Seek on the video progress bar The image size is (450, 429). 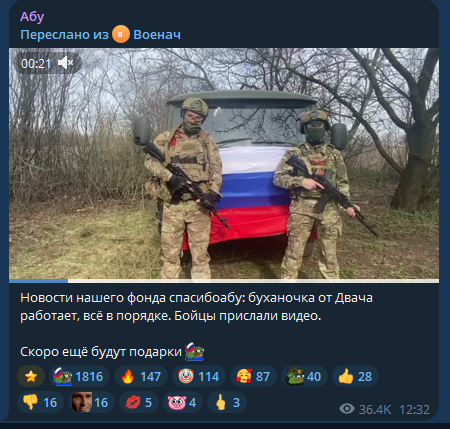pos(224,281)
